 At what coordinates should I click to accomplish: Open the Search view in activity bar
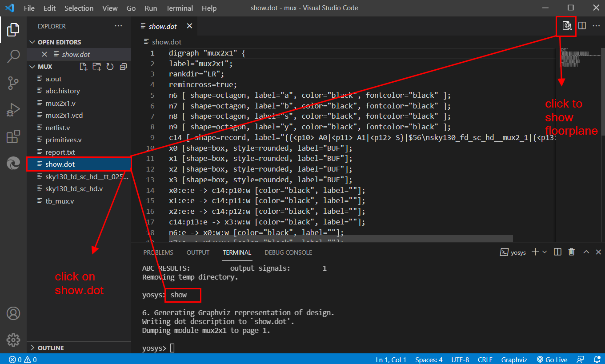(x=13, y=56)
